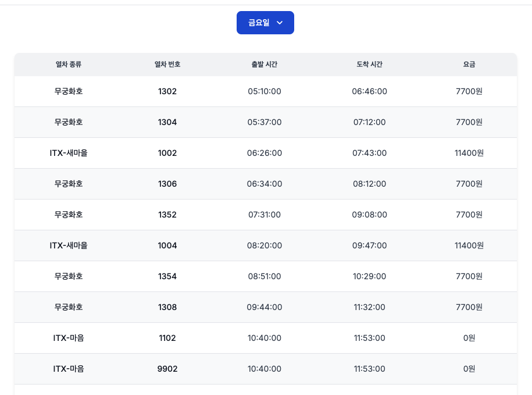Click arrival time of train 1102
This screenshot has height=395, width=532.
tap(369, 339)
